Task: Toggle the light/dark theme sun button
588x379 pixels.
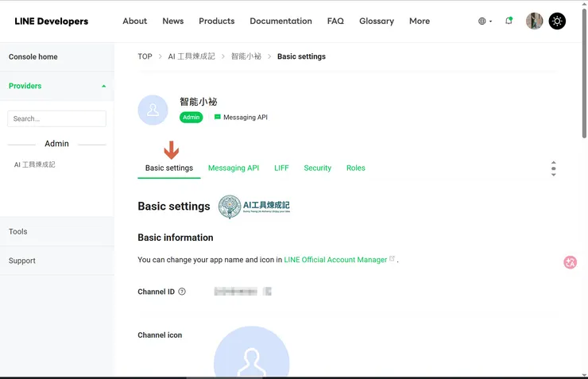Action: pyautogui.click(x=557, y=21)
